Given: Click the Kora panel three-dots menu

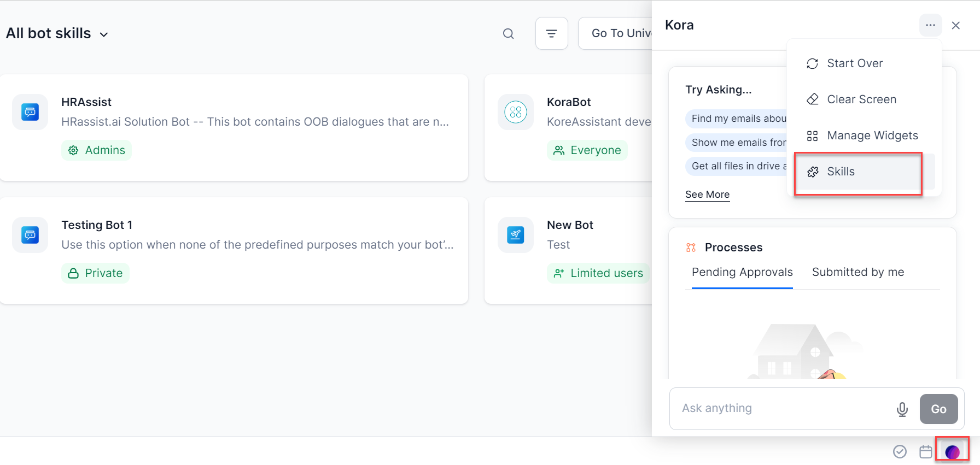Looking at the screenshot, I should 930,25.
